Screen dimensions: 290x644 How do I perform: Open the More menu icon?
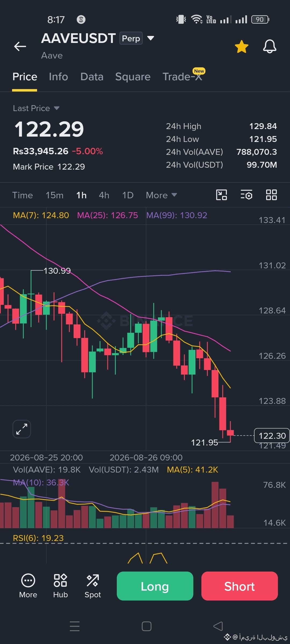28,586
